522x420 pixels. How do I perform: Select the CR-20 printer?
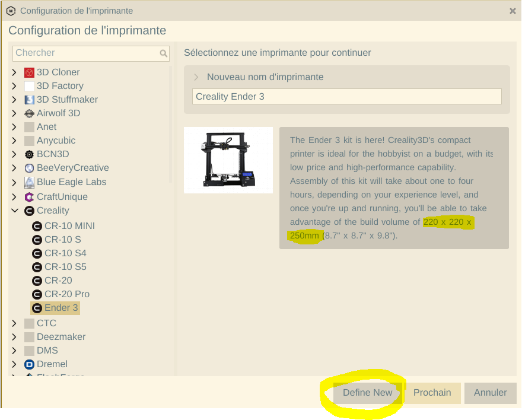pos(58,281)
